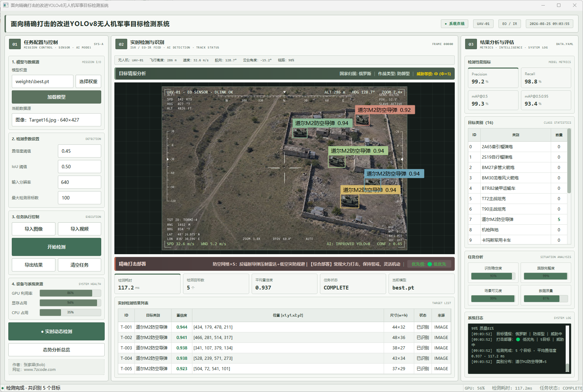Click the 导入图像 button

click(x=34, y=229)
